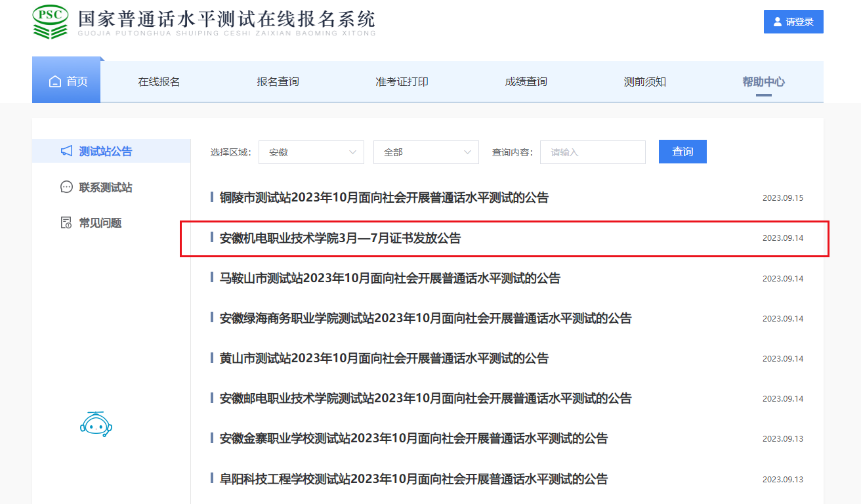This screenshot has width=861, height=504.
Task: Click the document icon beside 常见问题
Action: click(x=66, y=223)
